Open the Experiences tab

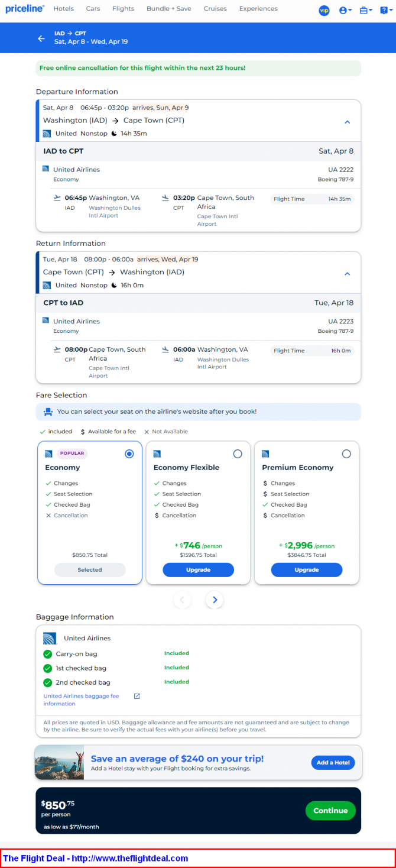(x=258, y=9)
